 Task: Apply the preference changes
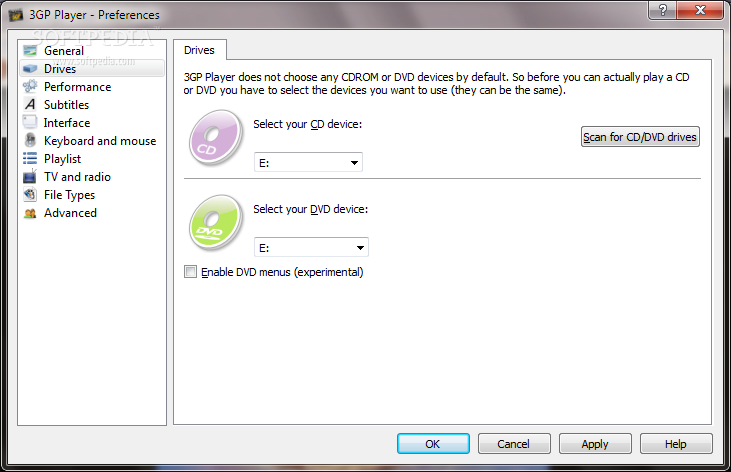click(595, 444)
